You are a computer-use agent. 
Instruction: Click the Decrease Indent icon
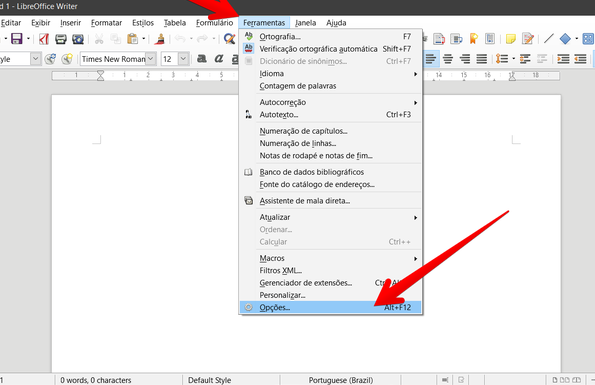point(580,59)
